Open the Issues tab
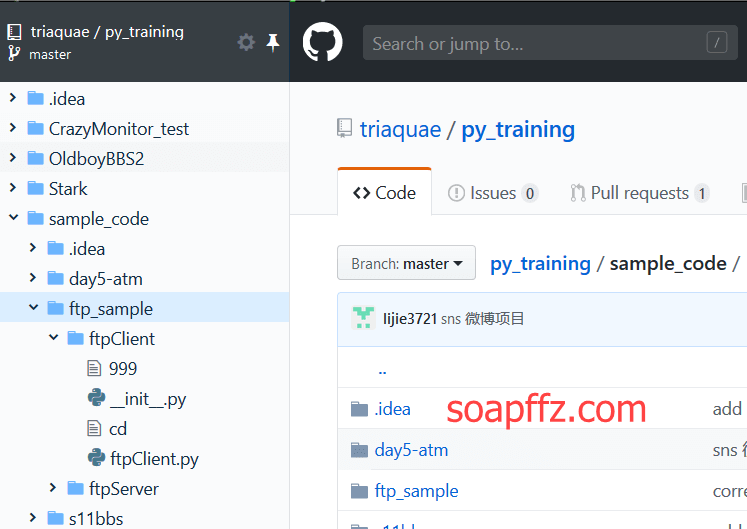Image resolution: width=747 pixels, height=529 pixels. [x=493, y=193]
